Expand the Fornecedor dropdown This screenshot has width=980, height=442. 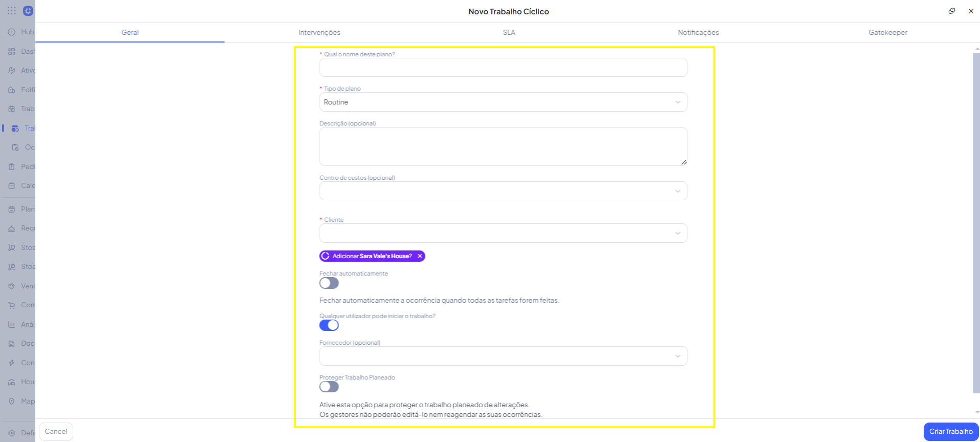503,356
